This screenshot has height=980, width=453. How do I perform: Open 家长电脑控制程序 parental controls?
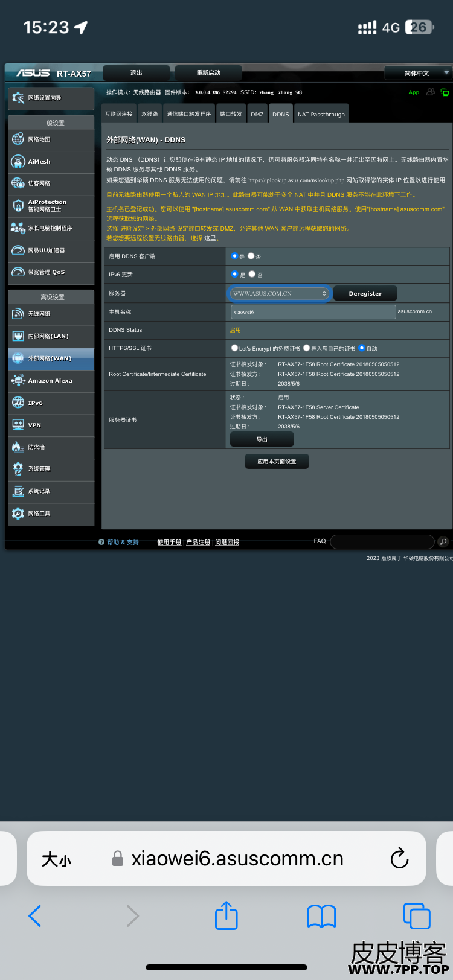(x=51, y=228)
